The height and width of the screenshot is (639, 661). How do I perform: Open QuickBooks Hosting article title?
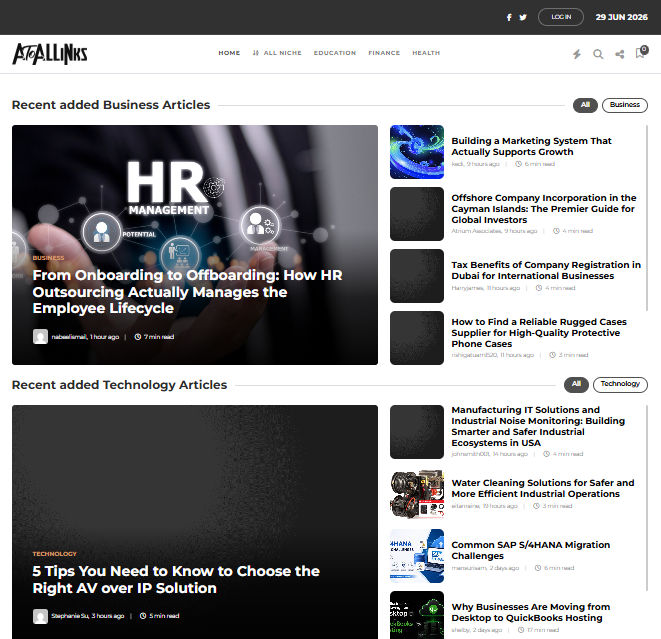tap(530, 612)
